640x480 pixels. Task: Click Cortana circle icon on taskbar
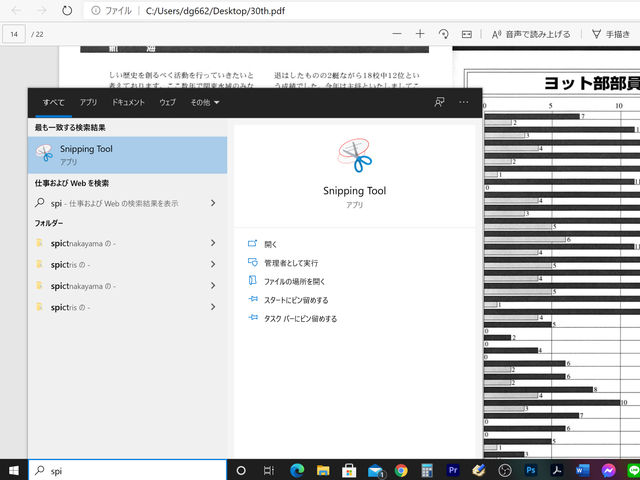[241, 471]
